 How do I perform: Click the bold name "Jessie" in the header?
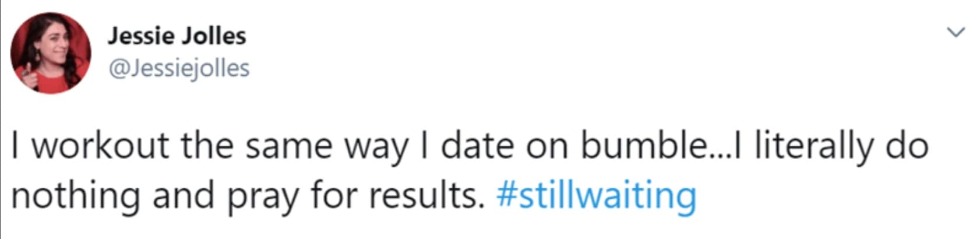tap(140, 36)
